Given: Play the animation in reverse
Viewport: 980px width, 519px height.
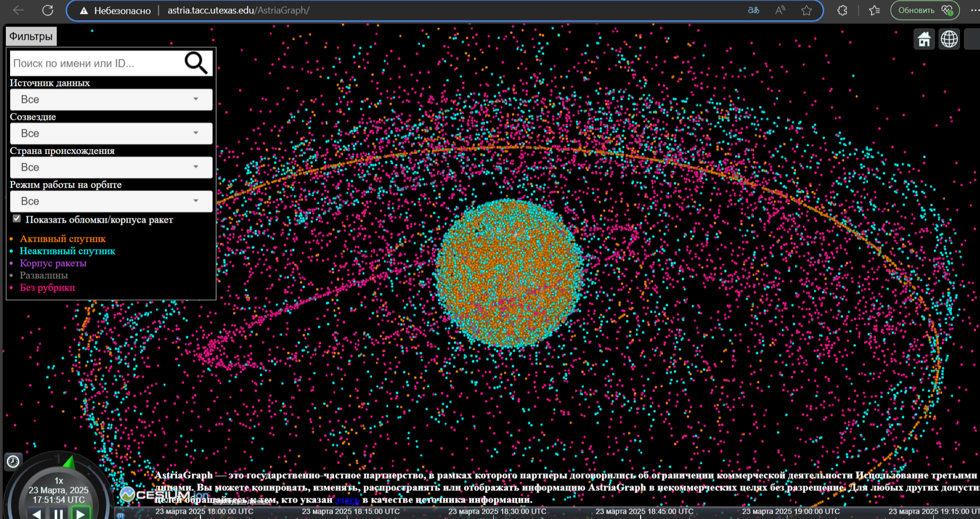Looking at the screenshot, I should (36, 514).
